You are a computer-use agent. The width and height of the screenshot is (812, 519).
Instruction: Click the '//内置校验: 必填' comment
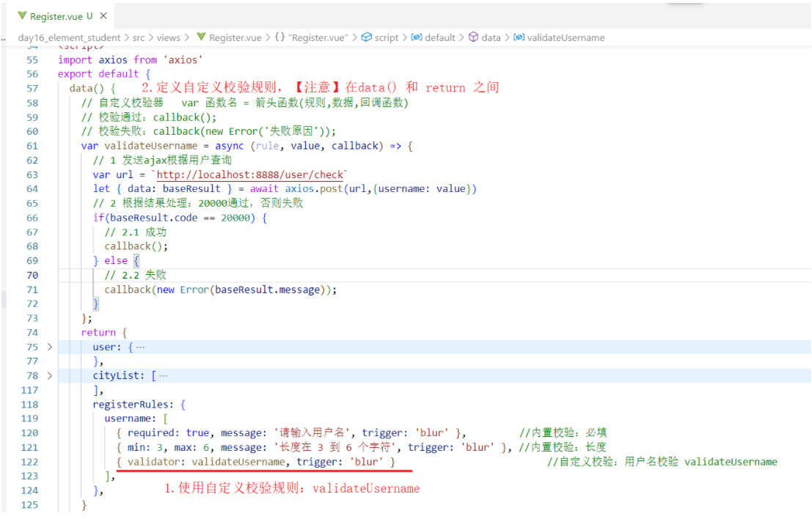[x=563, y=433]
